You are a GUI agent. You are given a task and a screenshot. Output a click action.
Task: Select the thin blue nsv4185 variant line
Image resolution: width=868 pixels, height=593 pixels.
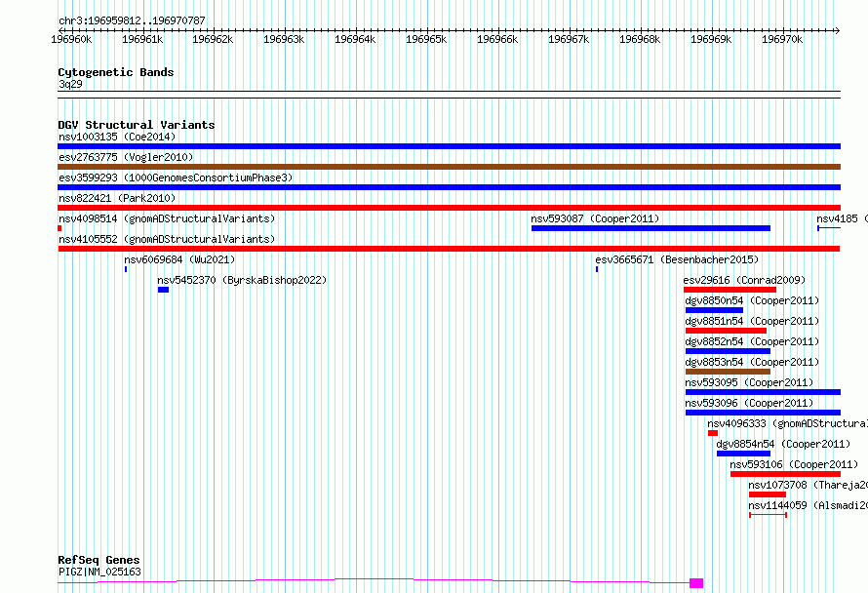[x=829, y=228]
